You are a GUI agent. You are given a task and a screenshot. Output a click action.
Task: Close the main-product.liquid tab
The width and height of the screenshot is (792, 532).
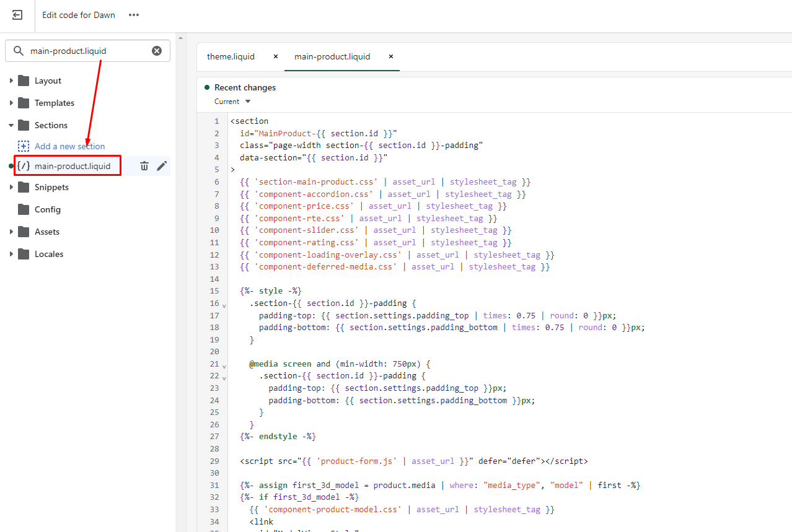tap(391, 56)
